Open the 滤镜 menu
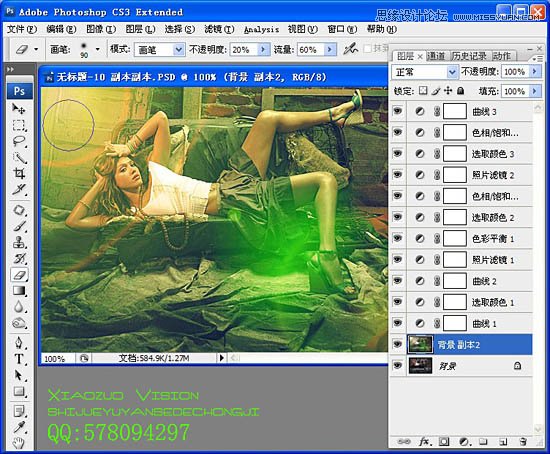This screenshot has height=454, width=550. [219, 29]
